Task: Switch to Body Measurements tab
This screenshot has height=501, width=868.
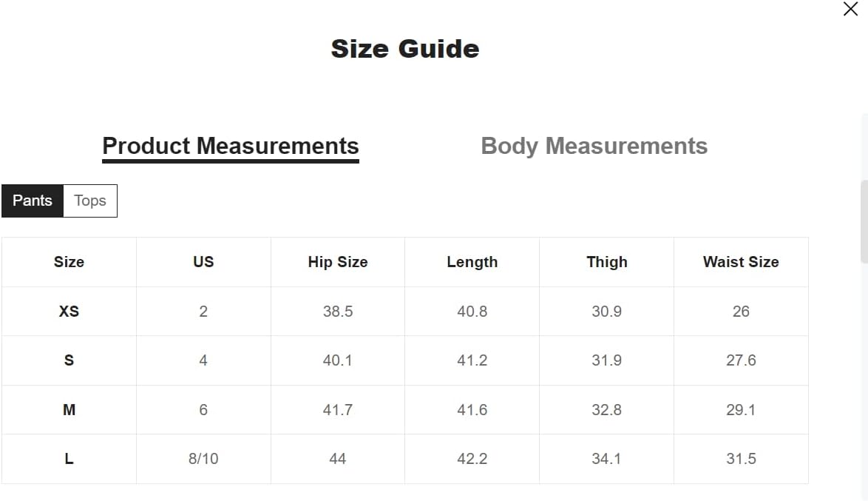Action: [x=594, y=147]
